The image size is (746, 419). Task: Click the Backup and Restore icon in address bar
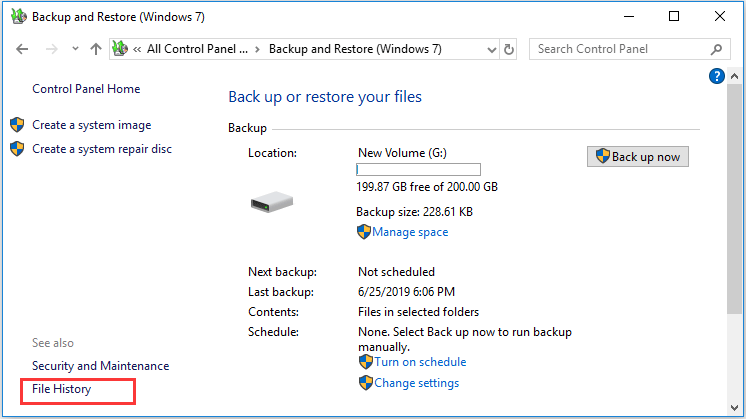tap(120, 49)
